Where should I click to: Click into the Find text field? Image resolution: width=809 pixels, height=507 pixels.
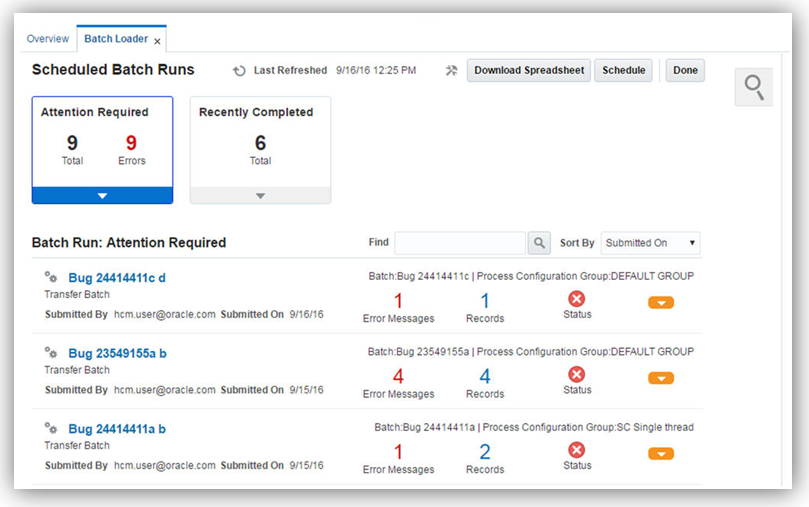click(x=460, y=243)
